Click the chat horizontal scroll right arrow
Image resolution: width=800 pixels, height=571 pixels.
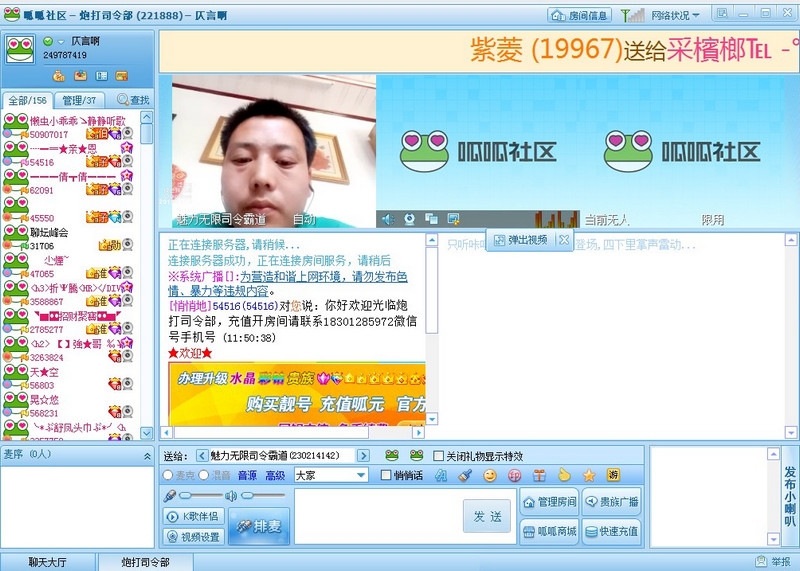(x=418, y=432)
